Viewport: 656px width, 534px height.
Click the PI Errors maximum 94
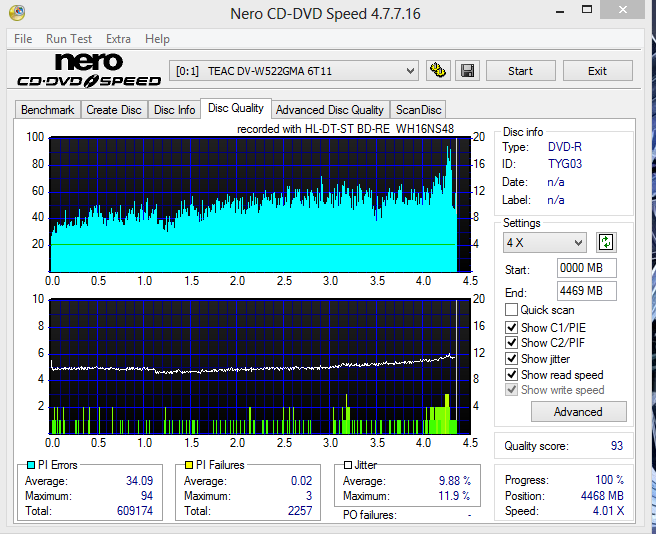coord(147,496)
